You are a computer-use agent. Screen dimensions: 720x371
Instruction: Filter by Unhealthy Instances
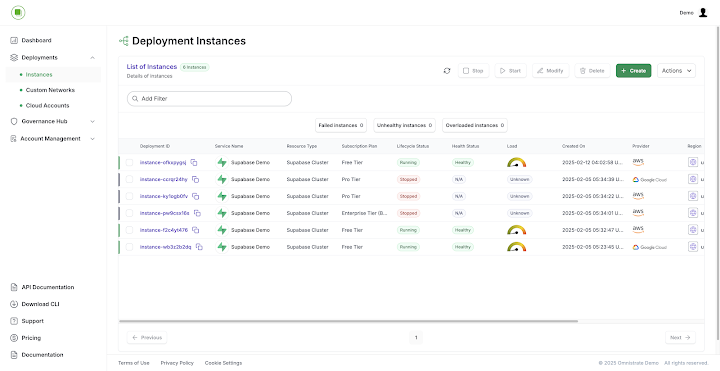coord(404,125)
